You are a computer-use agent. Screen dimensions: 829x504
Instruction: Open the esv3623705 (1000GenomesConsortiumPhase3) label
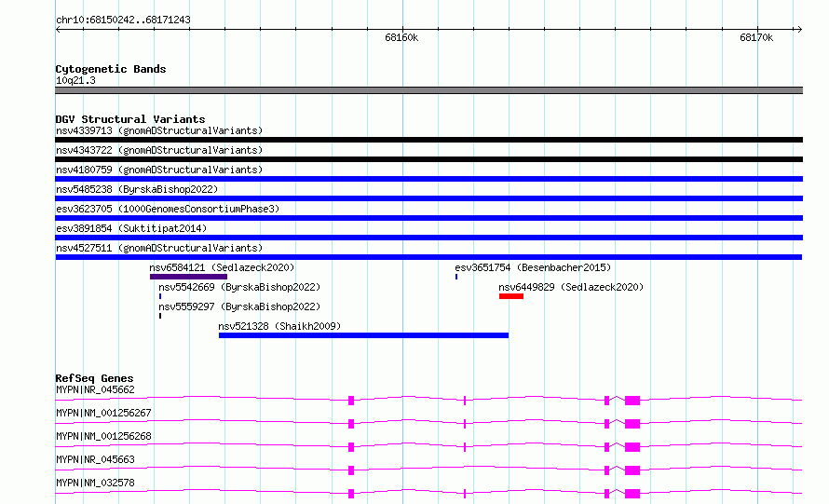[168, 209]
